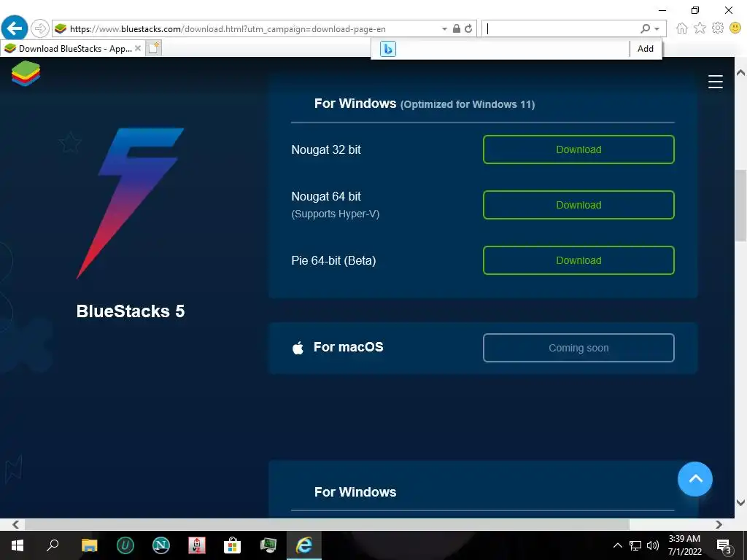747x560 pixels.
Task: Open the Tools gear icon
Action: tap(718, 28)
